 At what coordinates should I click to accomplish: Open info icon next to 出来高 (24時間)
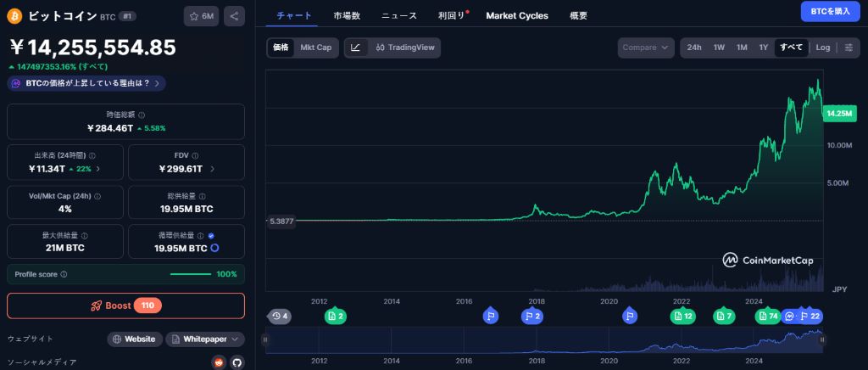[x=92, y=156]
